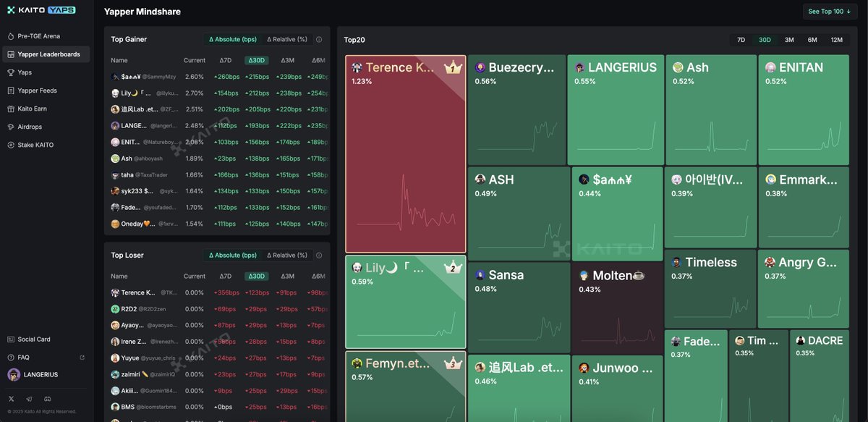The height and width of the screenshot is (422, 868).
Task: Click the Fade... treemap tile avatar
Action: (676, 341)
